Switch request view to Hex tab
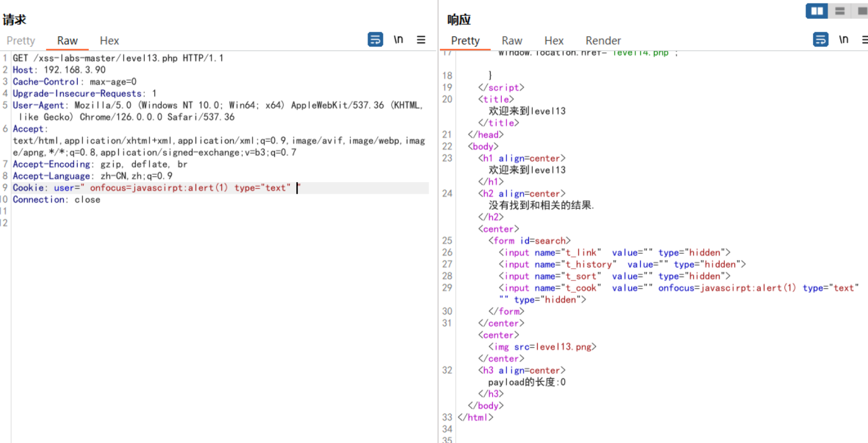 (x=110, y=41)
